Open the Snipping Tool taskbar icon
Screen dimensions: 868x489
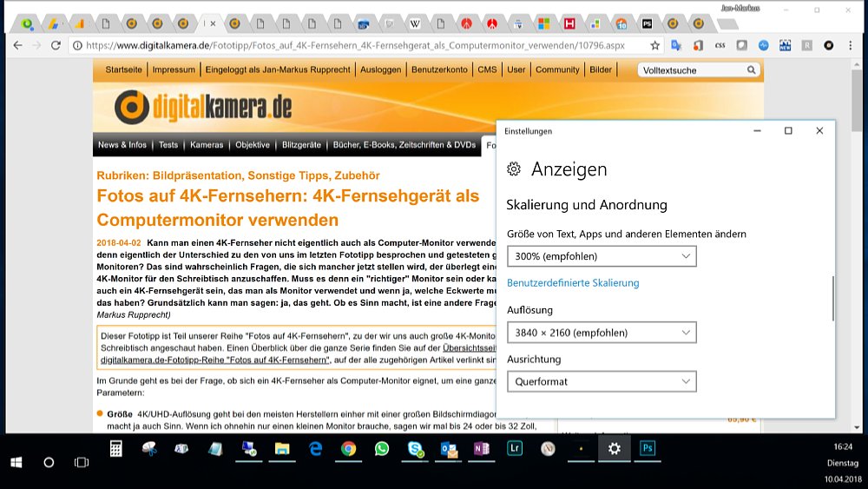click(149, 448)
